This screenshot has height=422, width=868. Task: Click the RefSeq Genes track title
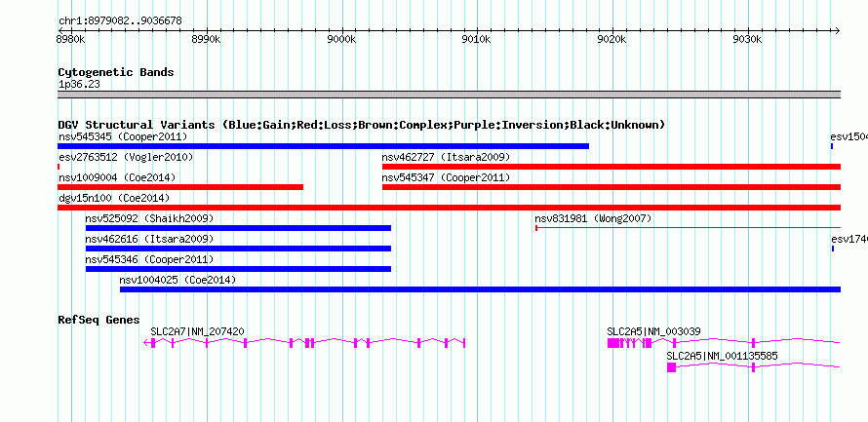[99, 320]
